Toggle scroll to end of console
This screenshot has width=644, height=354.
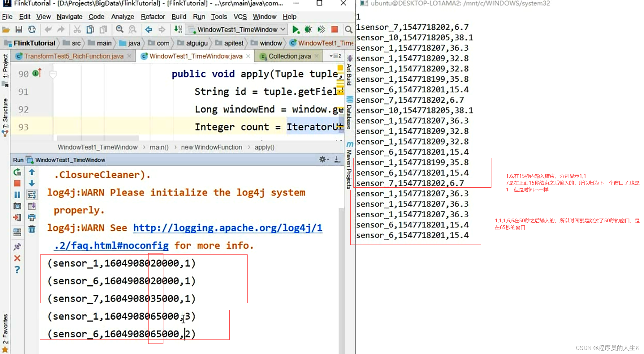(x=32, y=206)
